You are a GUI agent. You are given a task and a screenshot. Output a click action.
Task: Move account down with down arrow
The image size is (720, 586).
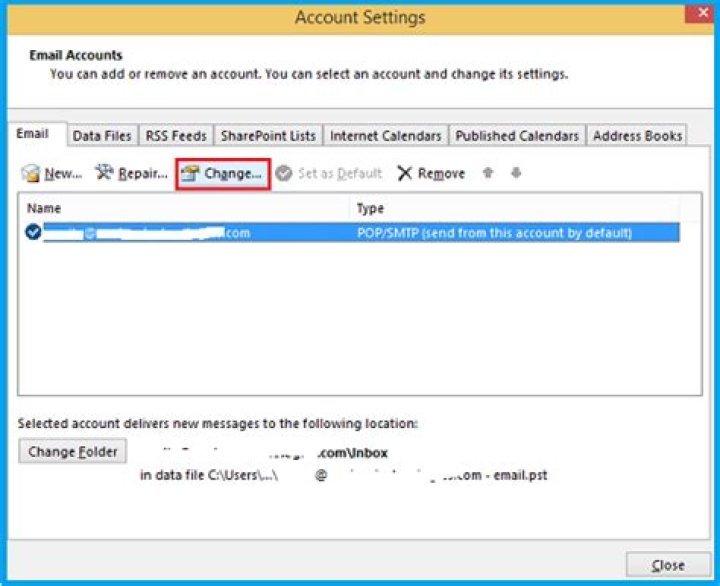(516, 173)
